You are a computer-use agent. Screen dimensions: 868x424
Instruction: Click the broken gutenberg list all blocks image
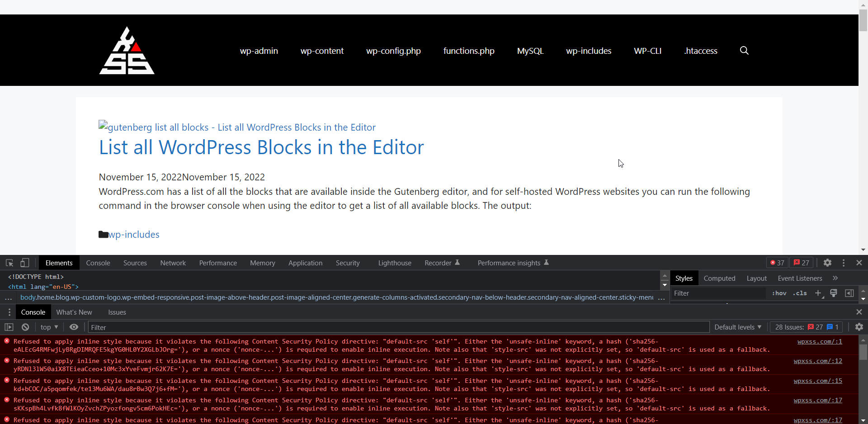[237, 127]
